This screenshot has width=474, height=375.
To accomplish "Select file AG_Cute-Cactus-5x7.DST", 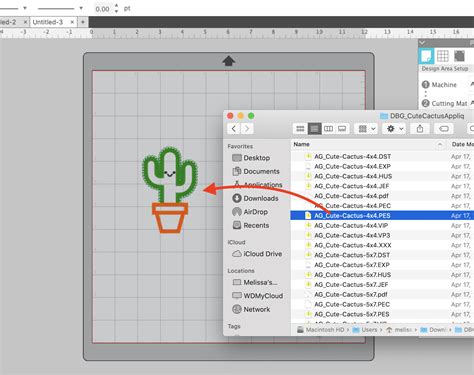I will tap(352, 255).
